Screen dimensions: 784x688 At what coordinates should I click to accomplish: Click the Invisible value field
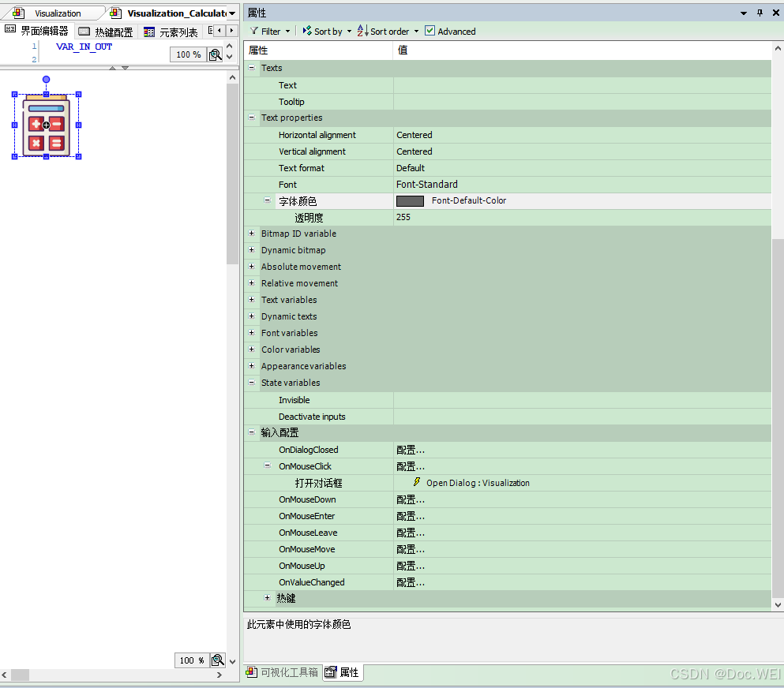[x=583, y=400]
